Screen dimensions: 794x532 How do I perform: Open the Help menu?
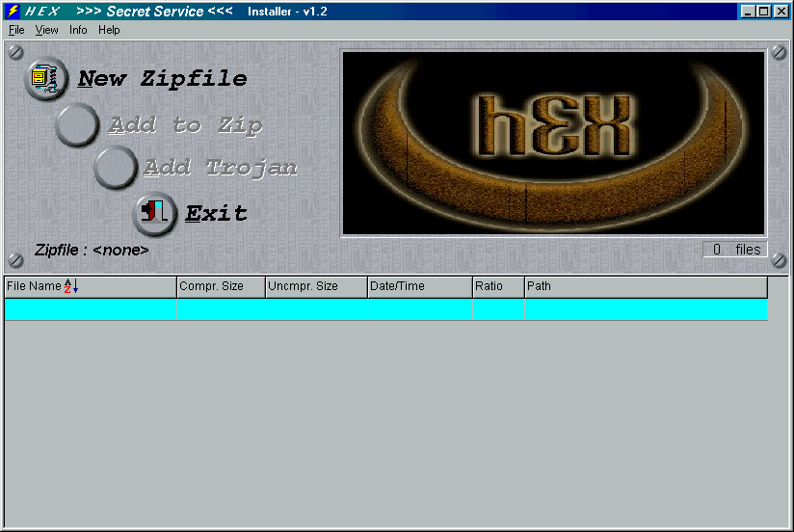[109, 30]
